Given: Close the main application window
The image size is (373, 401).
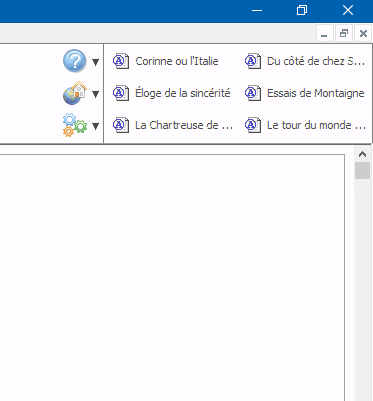Looking at the screenshot, I should point(348,11).
